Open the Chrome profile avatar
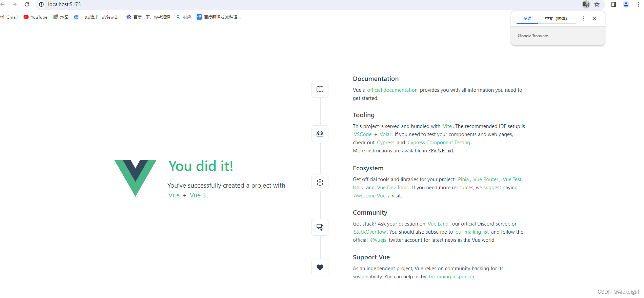This screenshot has height=298, width=644. click(x=626, y=4)
